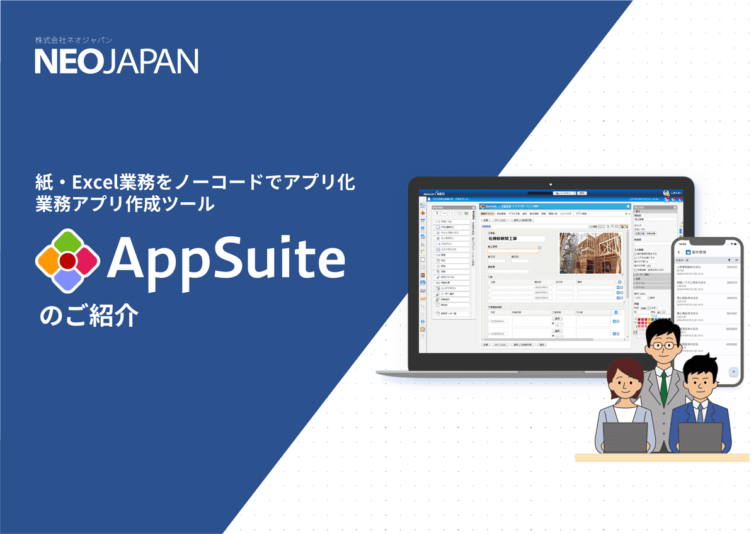The image size is (756, 534).
Task: Tap the 案件管理 app icon on phone
Action: pyautogui.click(x=688, y=252)
